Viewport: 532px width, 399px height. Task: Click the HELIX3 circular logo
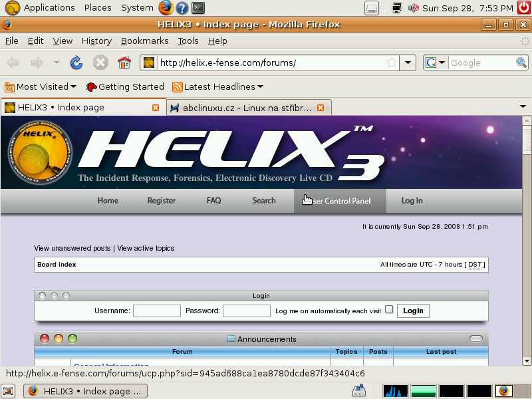pos(40,152)
